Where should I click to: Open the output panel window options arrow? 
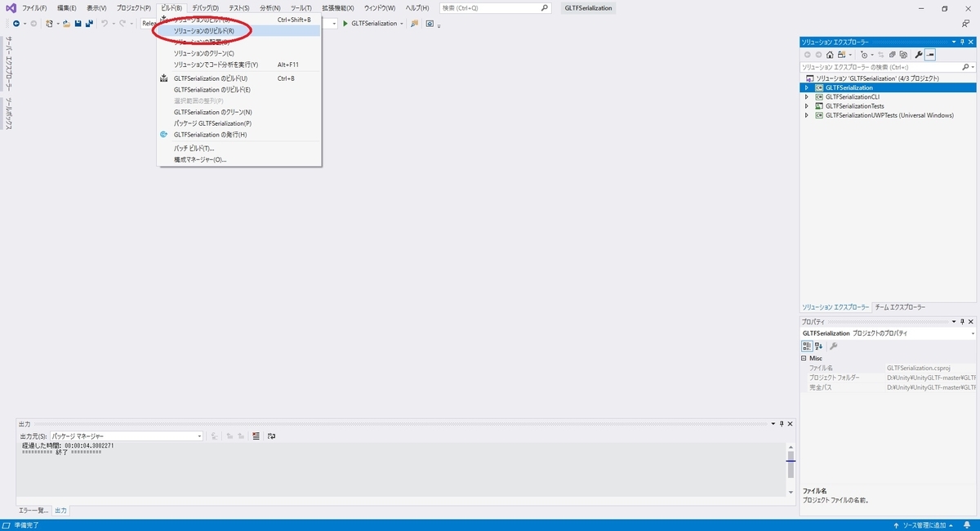pos(773,423)
